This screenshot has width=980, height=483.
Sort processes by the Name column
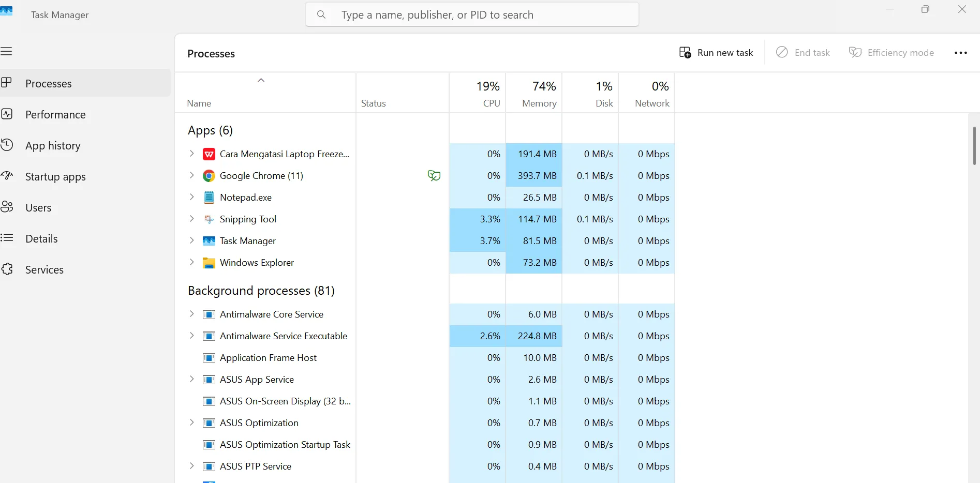pyautogui.click(x=265, y=93)
